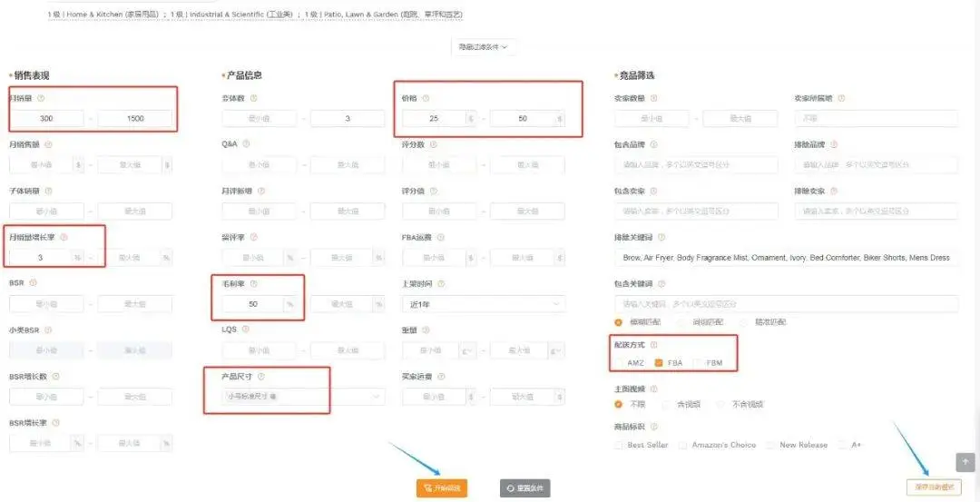Image resolution: width=980 pixels, height=502 pixels.
Task: Click help icon beside 月销量增长率 label
Action: click(64, 237)
